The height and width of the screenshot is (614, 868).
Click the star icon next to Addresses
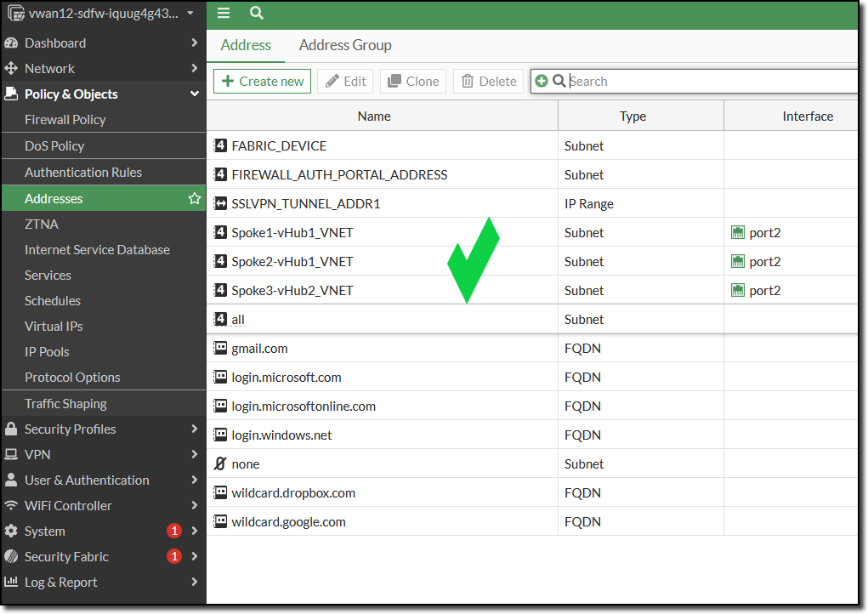[195, 198]
